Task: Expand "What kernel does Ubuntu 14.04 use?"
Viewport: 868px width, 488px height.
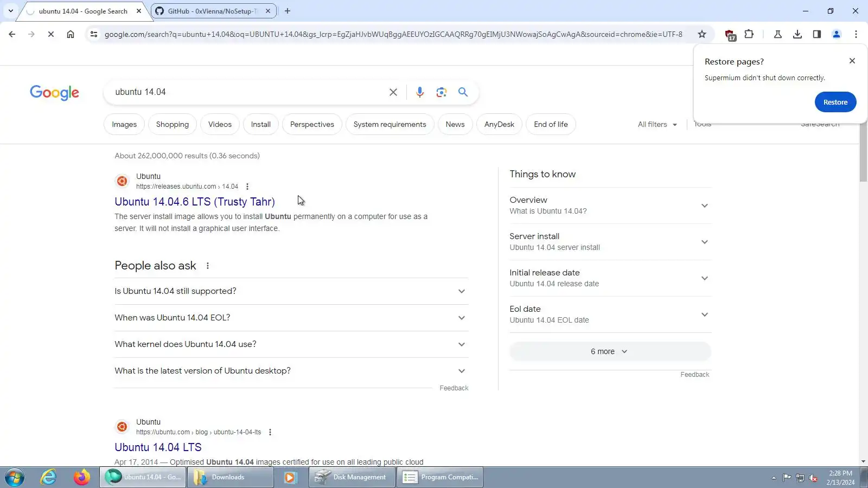Action: pos(291,344)
